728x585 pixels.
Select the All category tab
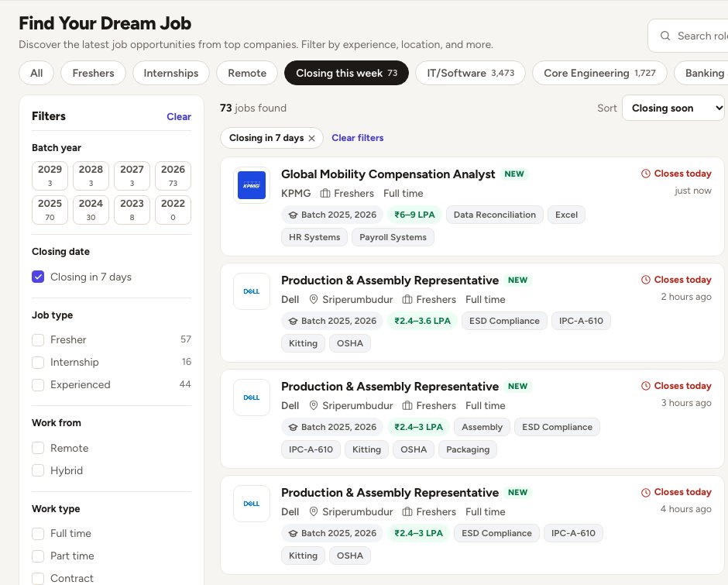click(x=36, y=73)
